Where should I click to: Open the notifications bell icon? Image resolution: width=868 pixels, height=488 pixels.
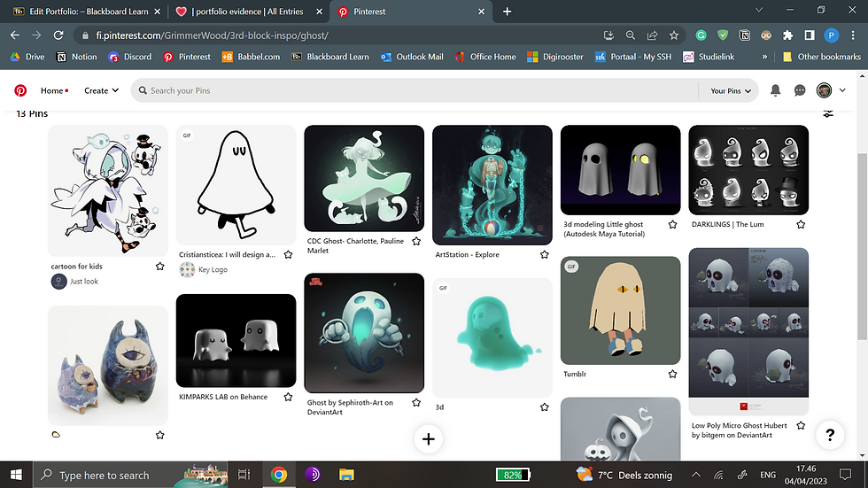[x=776, y=90]
